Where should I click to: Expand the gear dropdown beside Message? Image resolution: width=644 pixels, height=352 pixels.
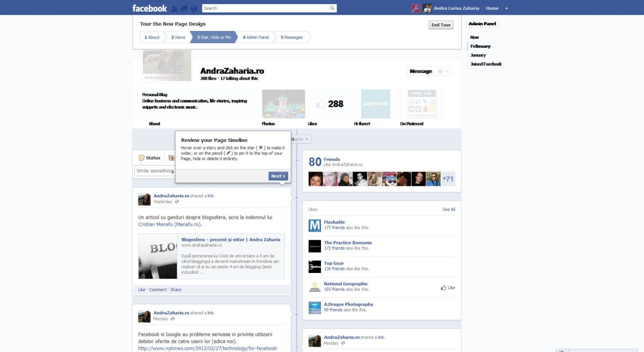(443, 71)
